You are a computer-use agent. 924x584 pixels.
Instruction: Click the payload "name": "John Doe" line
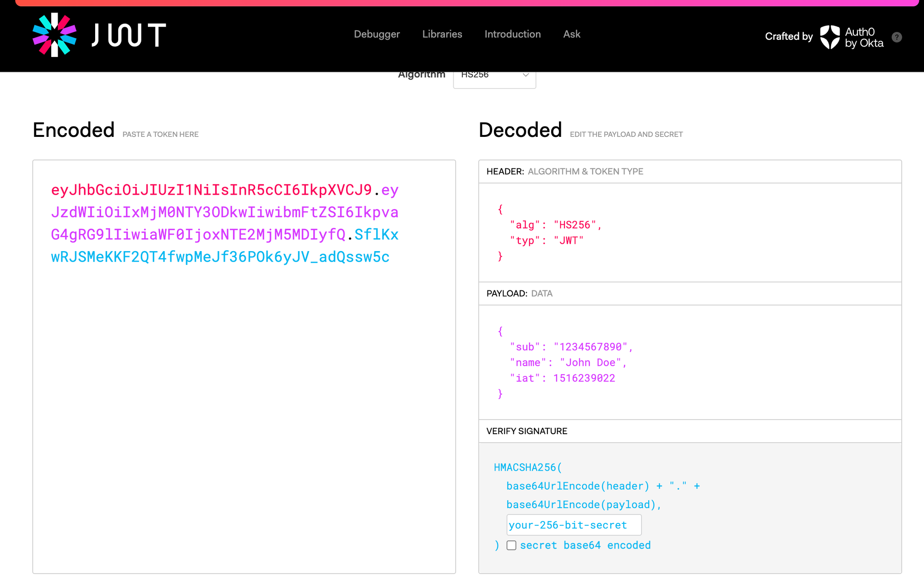tap(568, 363)
